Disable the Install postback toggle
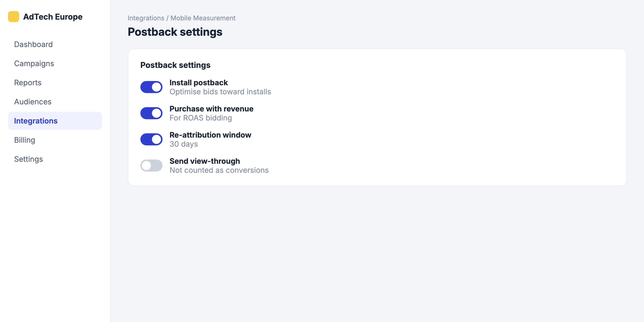644x322 pixels. tap(151, 87)
